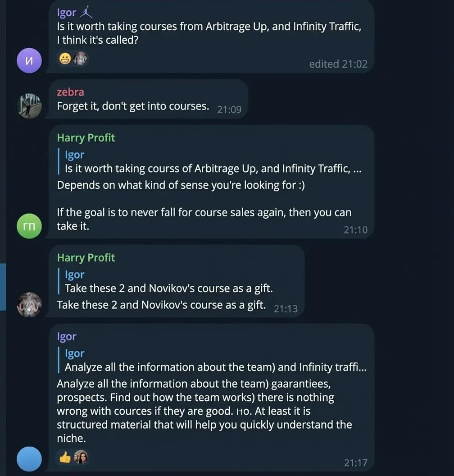
Task: Click the green "ГП" avatar
Action: point(29,226)
